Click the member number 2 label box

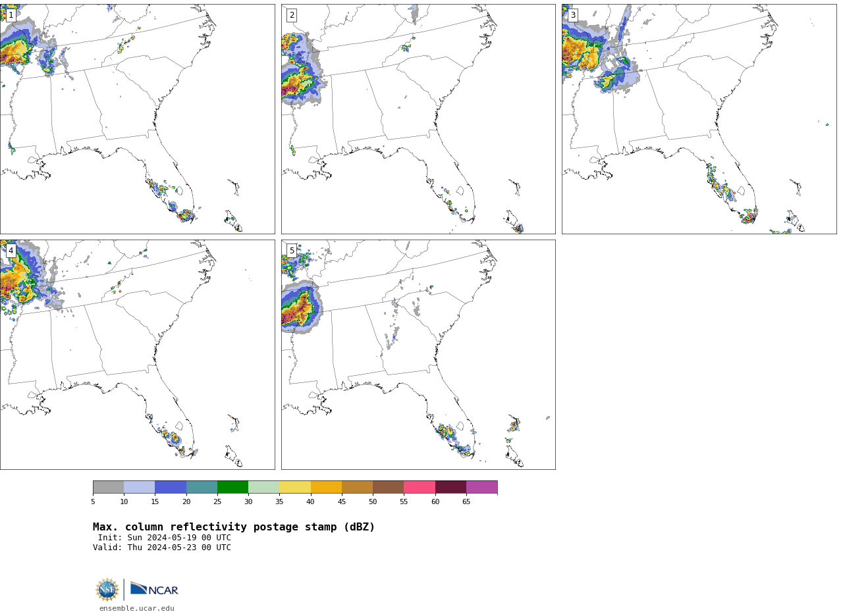pyautogui.click(x=292, y=15)
